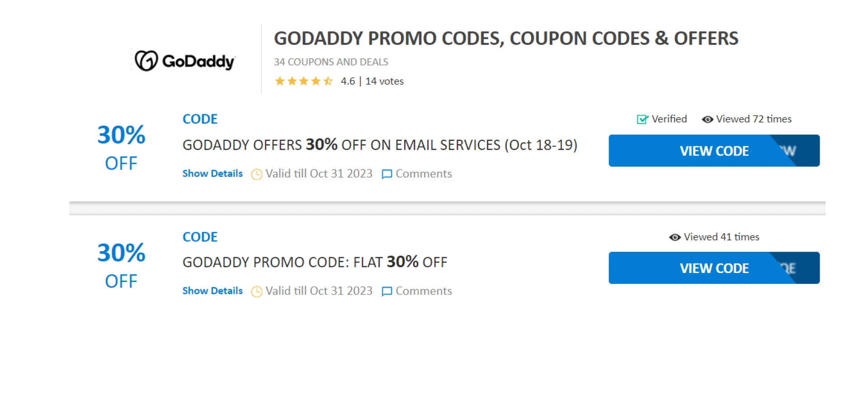
Task: Click the Comments text on the email services offer
Action: pyautogui.click(x=424, y=174)
